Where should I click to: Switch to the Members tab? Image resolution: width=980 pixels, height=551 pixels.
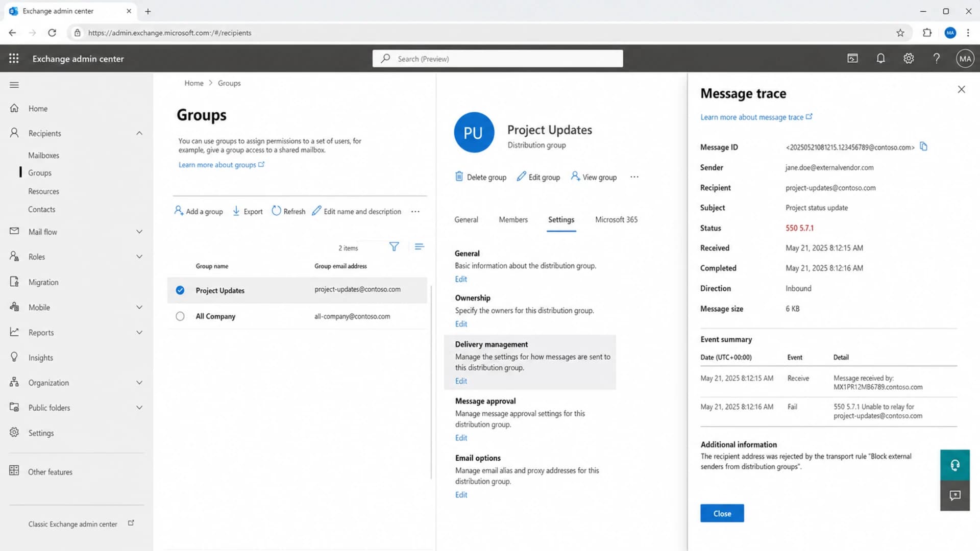[513, 220]
